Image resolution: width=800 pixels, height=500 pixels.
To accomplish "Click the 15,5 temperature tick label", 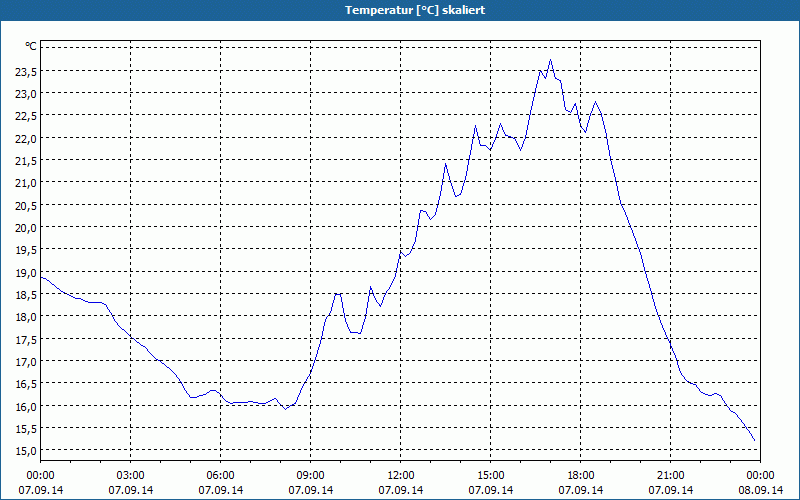I will (26, 429).
